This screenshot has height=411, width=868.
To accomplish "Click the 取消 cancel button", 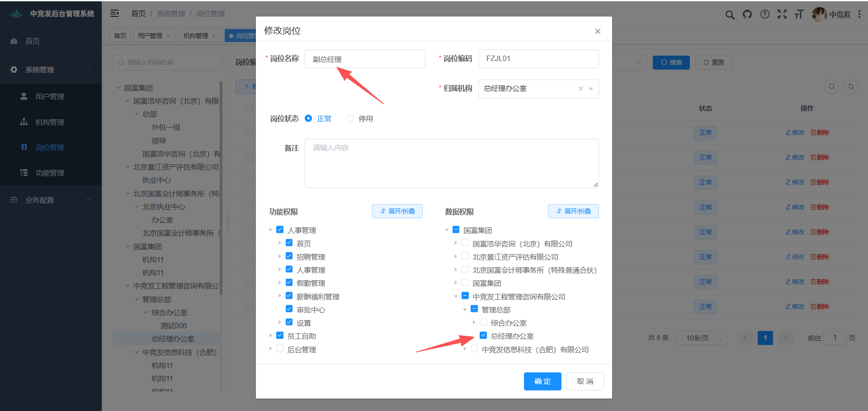I will [585, 381].
